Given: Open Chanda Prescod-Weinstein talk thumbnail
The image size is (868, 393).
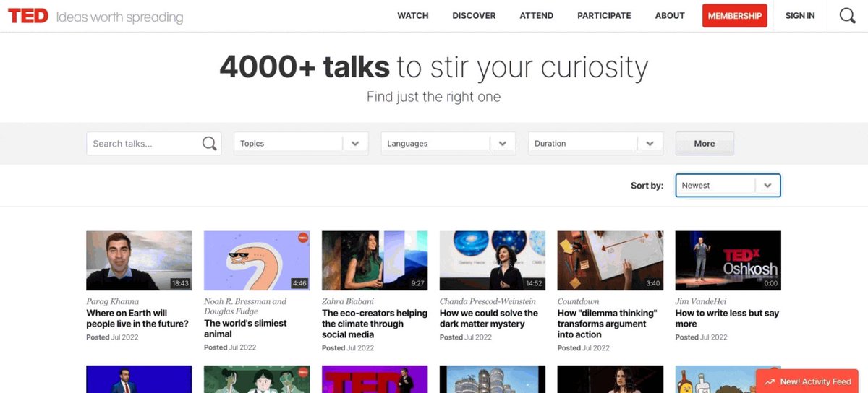Looking at the screenshot, I should [x=493, y=261].
